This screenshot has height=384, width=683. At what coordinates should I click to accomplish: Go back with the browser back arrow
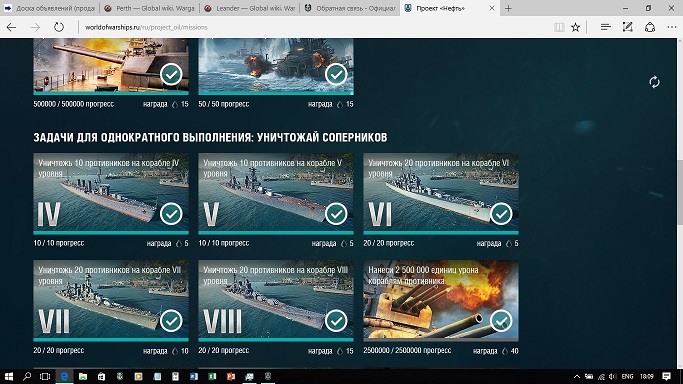pos(12,27)
